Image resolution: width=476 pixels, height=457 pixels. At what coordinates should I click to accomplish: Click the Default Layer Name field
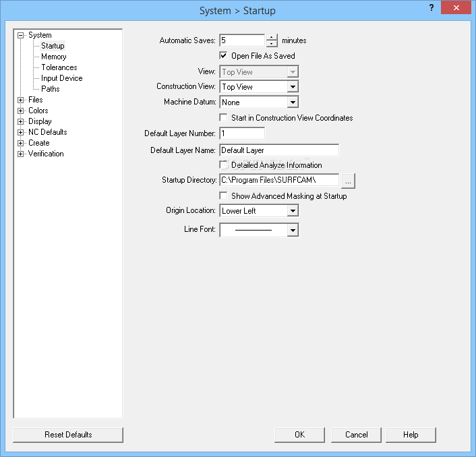[x=279, y=150]
